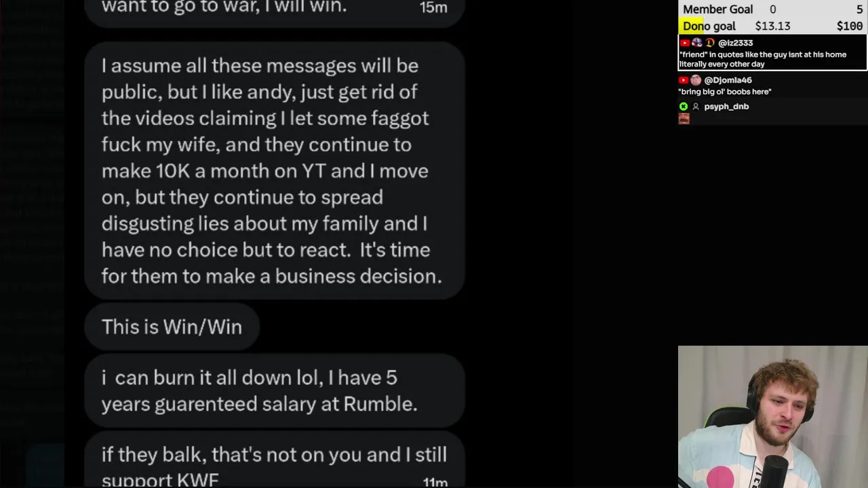868x488 pixels.
Task: Click @iz2333's profile avatar
Action: click(x=697, y=43)
